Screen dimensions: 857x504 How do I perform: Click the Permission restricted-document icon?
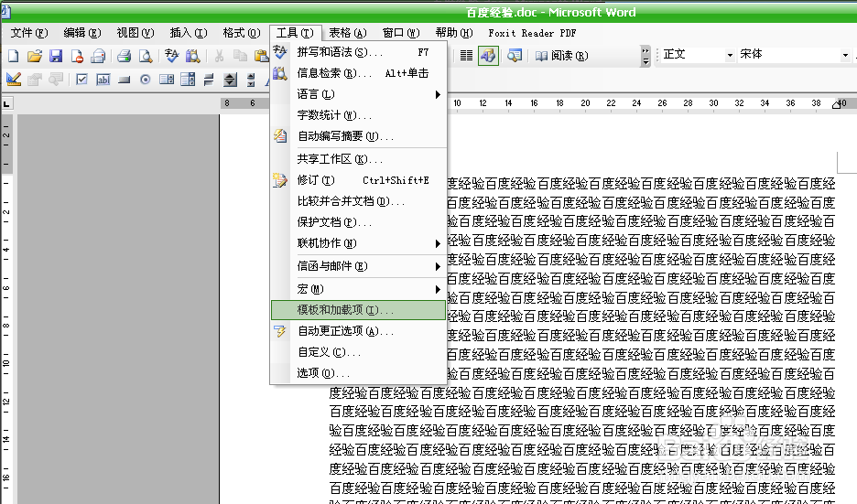tap(77, 56)
